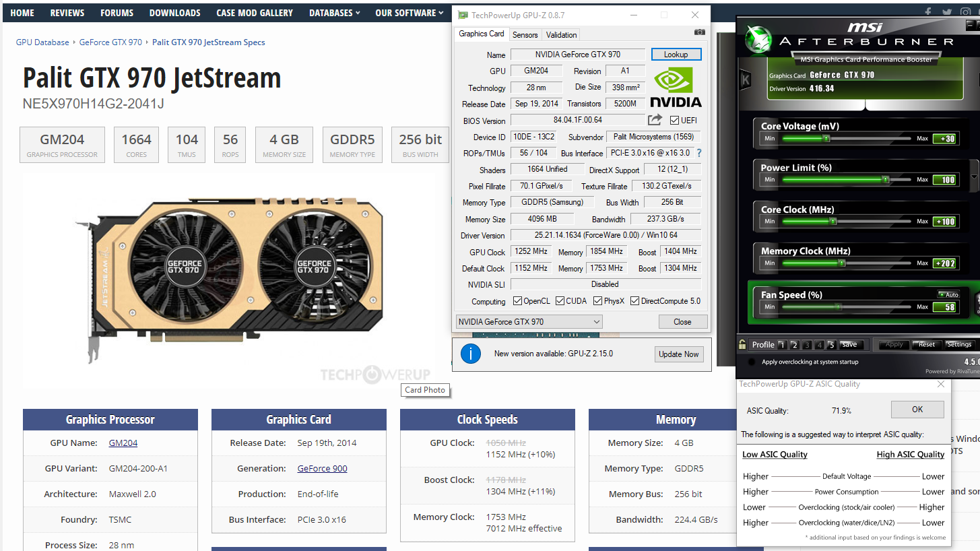
Task: Click the Fan Speed 58 value field
Action: click(944, 307)
